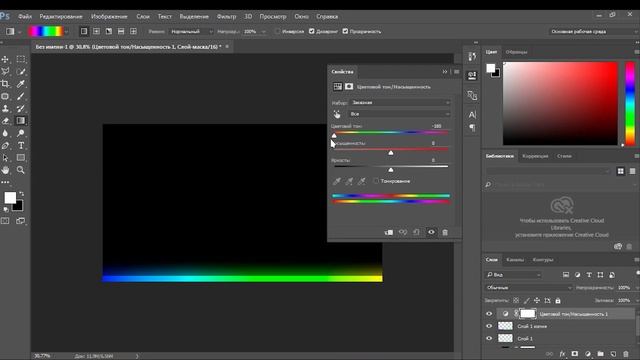Select the Eraser tool

click(5, 121)
